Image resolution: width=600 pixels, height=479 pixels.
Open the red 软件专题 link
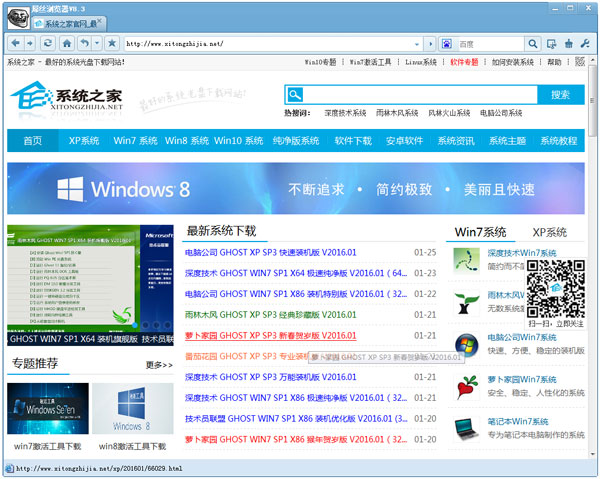click(464, 62)
